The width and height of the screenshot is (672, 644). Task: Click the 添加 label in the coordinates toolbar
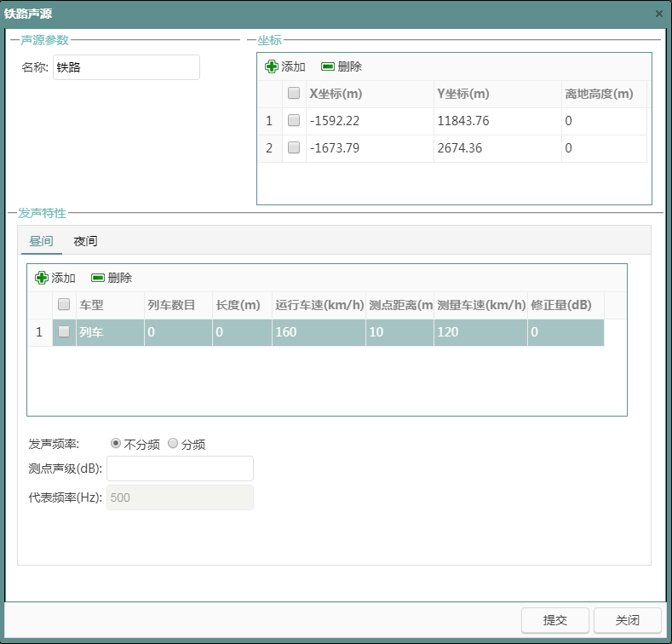tap(293, 66)
